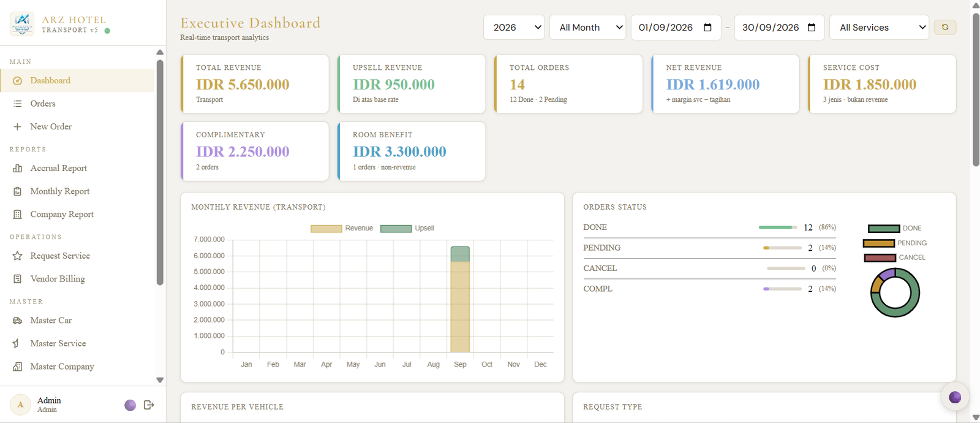The height and width of the screenshot is (423, 980).
Task: Click the Master Service icon
Action: 17,343
